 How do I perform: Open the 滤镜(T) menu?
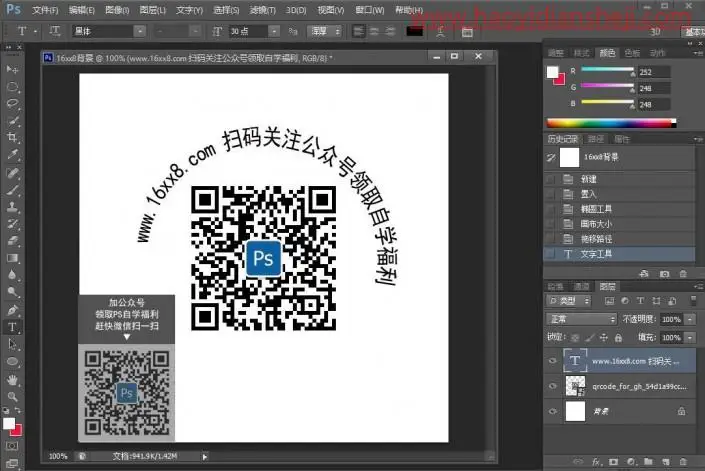click(x=263, y=9)
